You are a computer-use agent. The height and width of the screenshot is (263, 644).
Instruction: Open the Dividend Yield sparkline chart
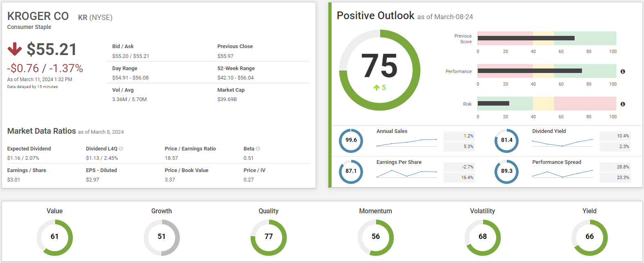coord(562,142)
